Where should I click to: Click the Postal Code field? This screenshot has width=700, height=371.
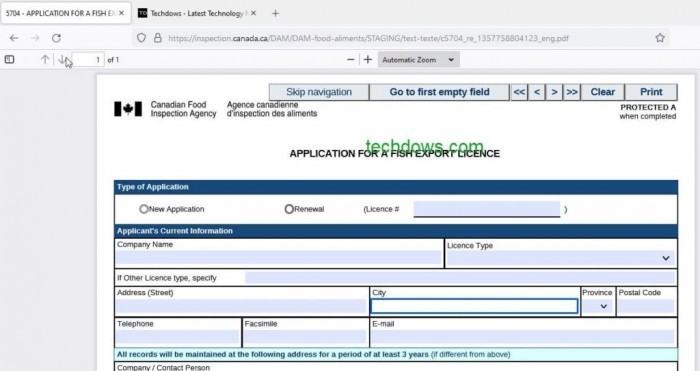(x=646, y=307)
